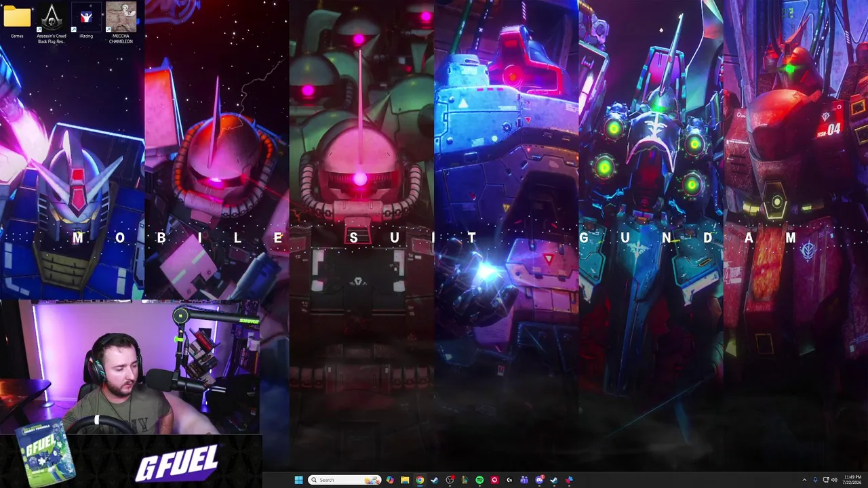Open the Steam icon right of Chrome
The width and height of the screenshot is (868, 488).
click(x=435, y=480)
